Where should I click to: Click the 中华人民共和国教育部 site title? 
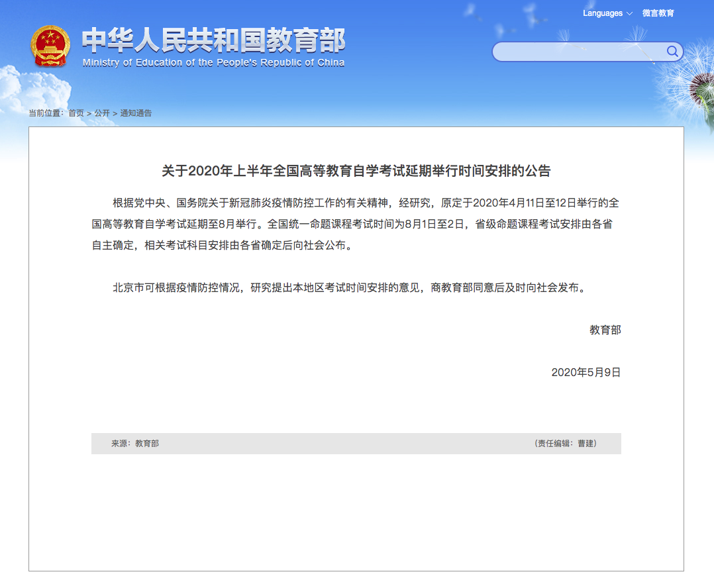(x=213, y=41)
